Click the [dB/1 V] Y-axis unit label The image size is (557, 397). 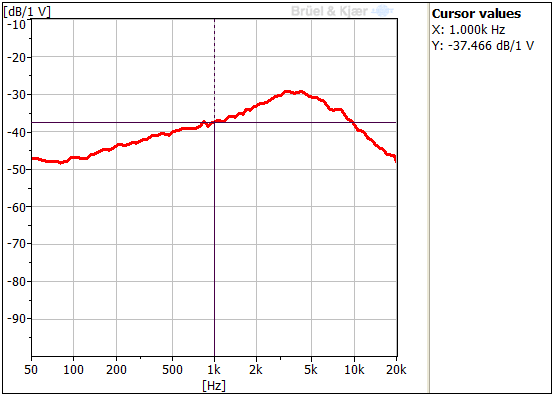click(x=27, y=12)
